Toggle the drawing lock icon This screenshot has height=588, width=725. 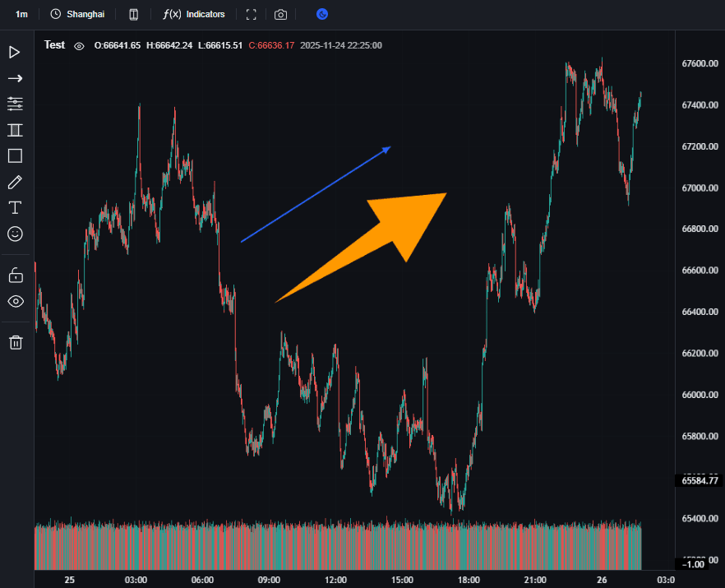(15, 275)
